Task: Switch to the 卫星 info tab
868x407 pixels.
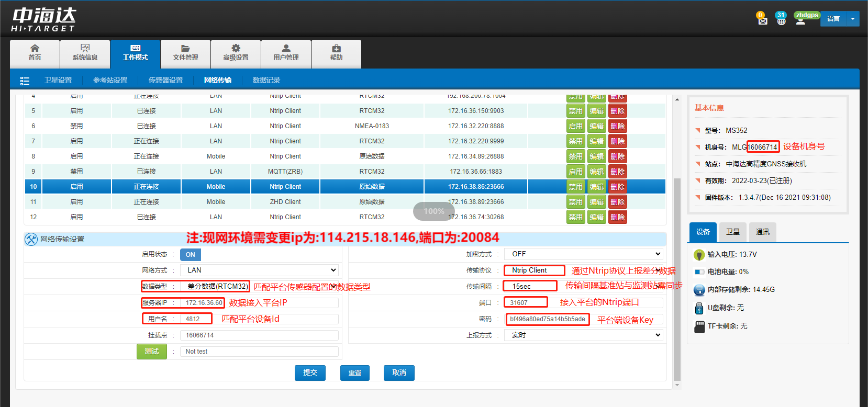Action: pyautogui.click(x=733, y=232)
